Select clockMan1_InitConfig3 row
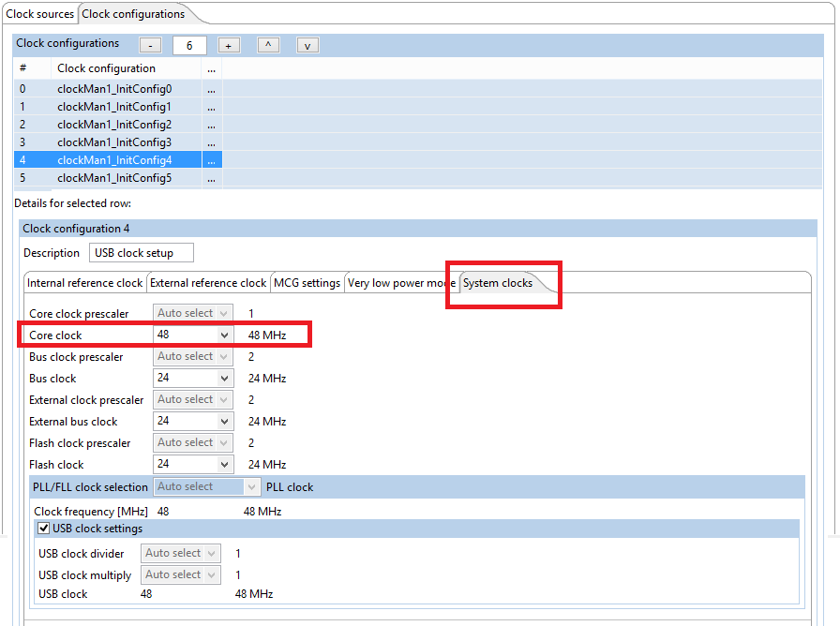This screenshot has height=626, width=840. coord(113,142)
